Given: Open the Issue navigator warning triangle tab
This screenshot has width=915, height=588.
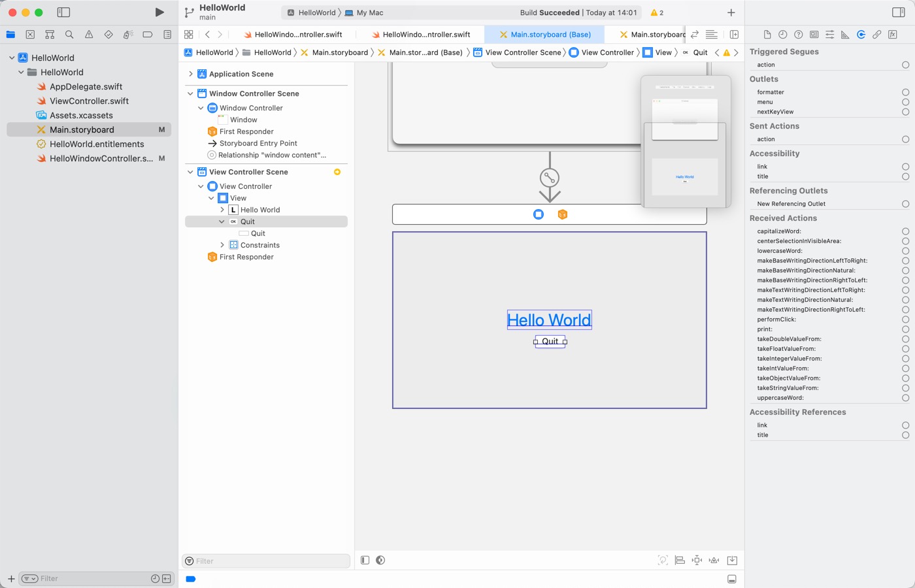Looking at the screenshot, I should [x=89, y=35].
